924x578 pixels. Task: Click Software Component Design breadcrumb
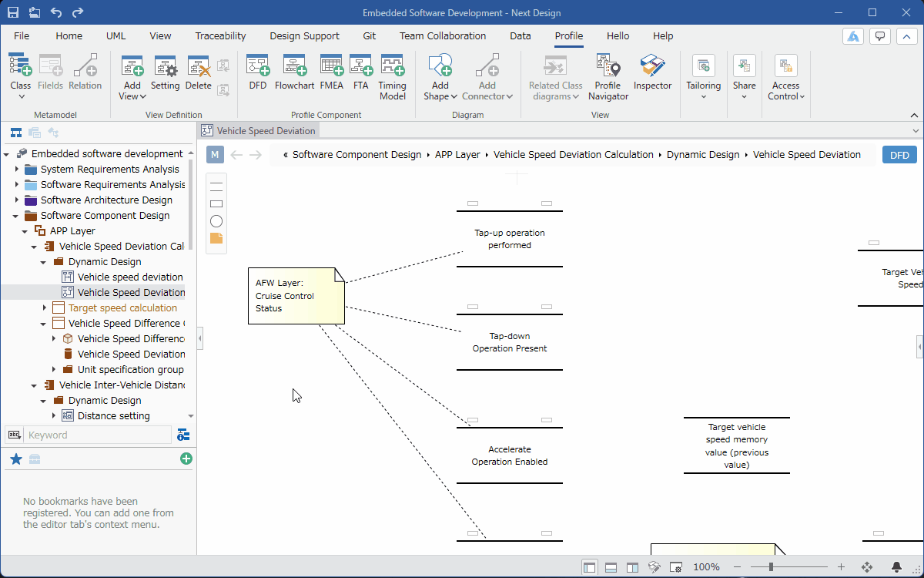357,155
